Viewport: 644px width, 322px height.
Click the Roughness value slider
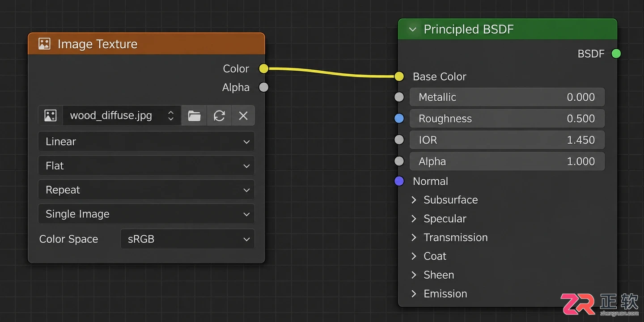pos(507,119)
